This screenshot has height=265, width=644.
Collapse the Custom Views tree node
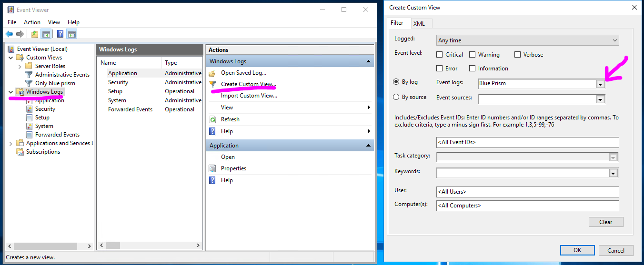11,57
